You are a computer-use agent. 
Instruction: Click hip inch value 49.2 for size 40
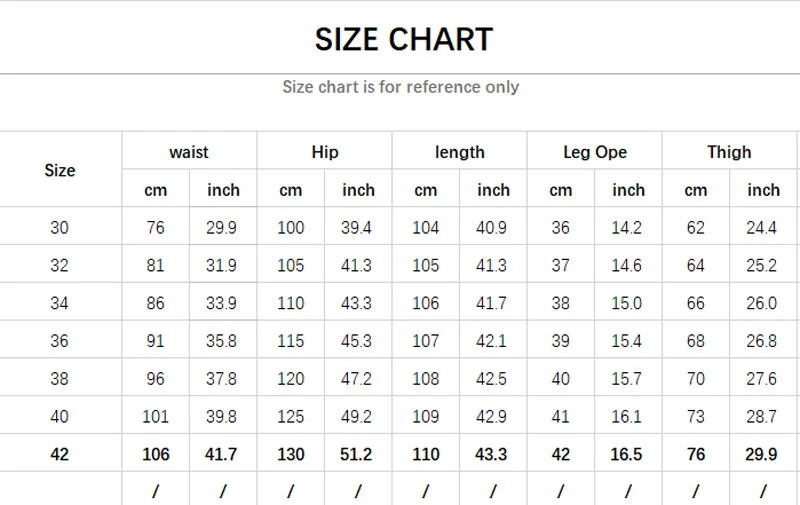(357, 417)
